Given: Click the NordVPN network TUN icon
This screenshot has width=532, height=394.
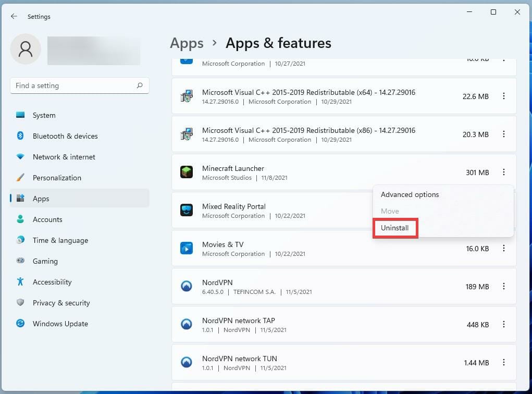Looking at the screenshot, I should point(187,362).
